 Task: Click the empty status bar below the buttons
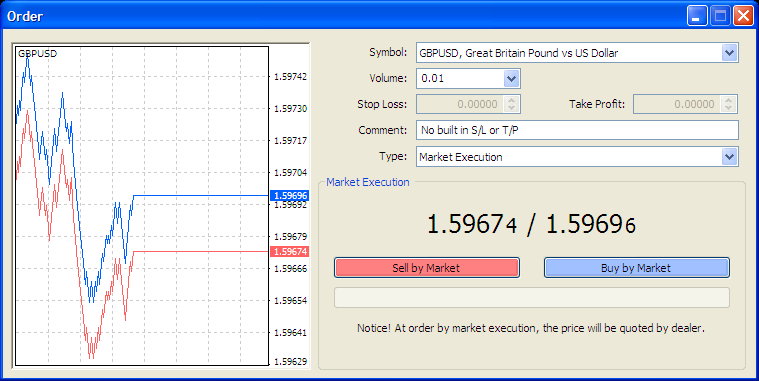coord(531,297)
